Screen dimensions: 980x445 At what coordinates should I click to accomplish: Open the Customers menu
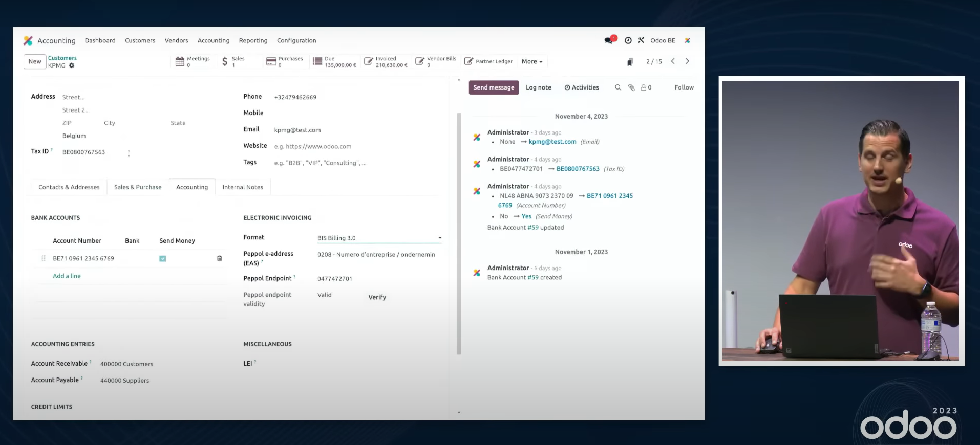pos(140,40)
